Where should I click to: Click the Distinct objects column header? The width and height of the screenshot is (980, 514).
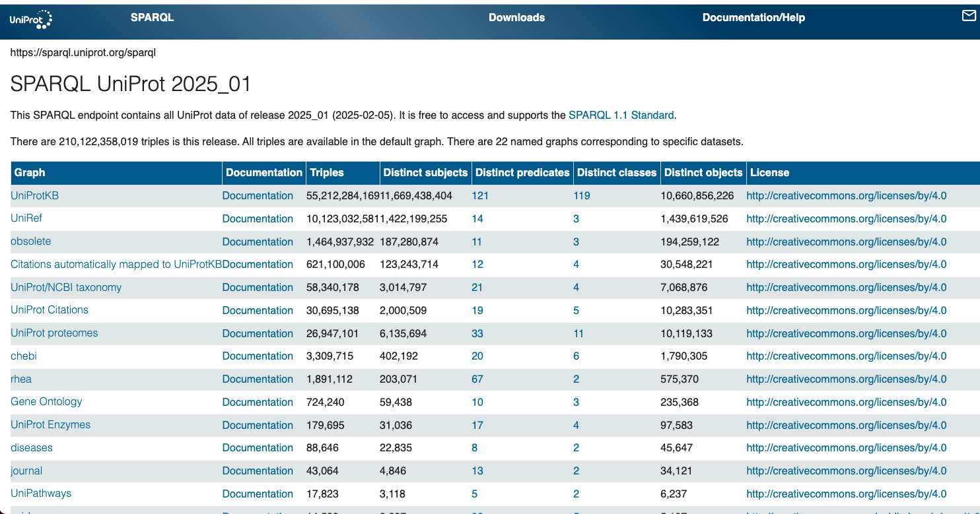[703, 172]
